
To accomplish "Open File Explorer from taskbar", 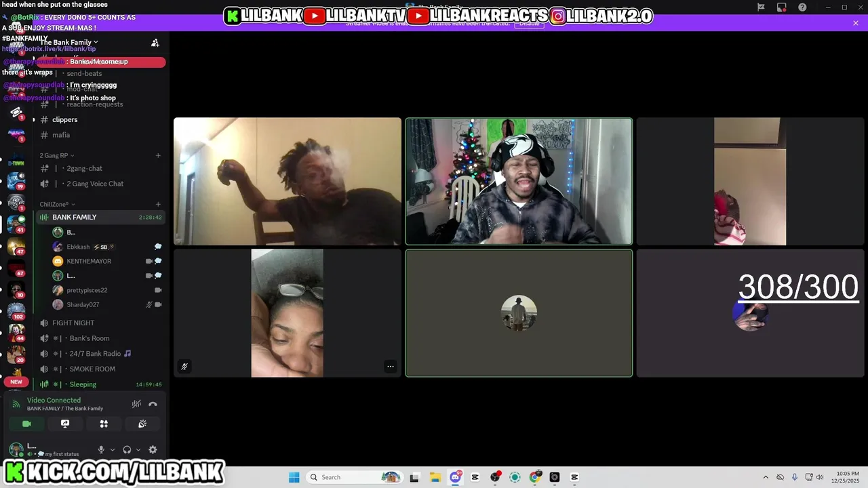I will tap(435, 477).
